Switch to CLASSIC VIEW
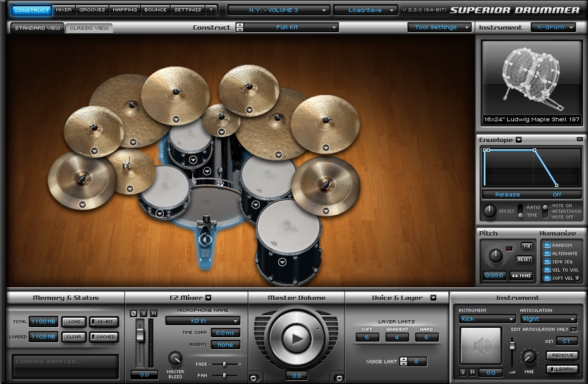588x384 pixels. point(89,28)
